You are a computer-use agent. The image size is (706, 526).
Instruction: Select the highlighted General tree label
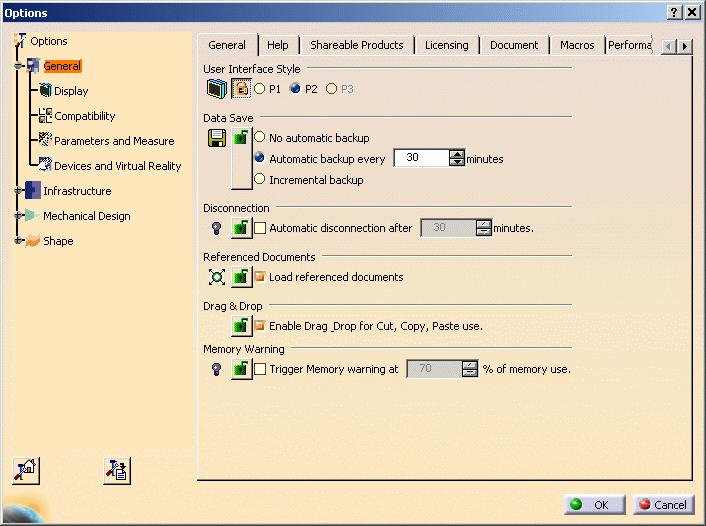coord(62,66)
